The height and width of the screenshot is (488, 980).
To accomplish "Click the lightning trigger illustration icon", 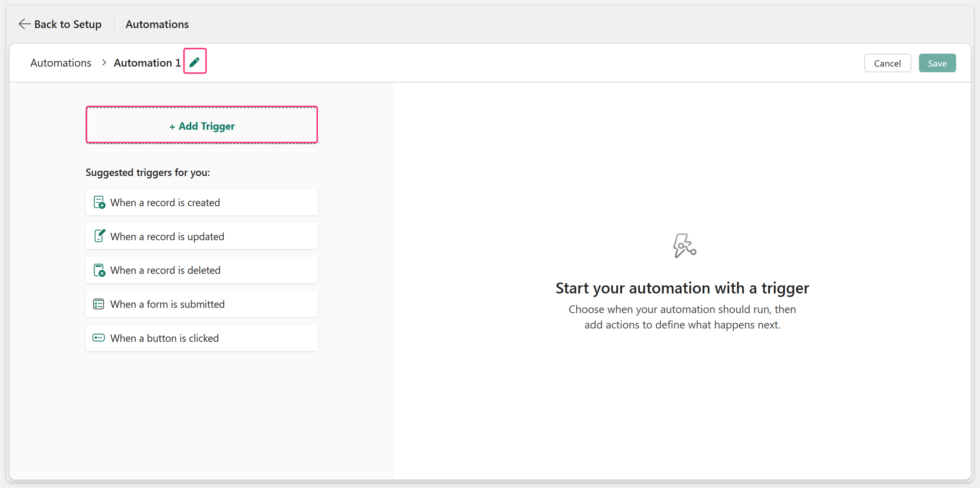I will tap(684, 245).
